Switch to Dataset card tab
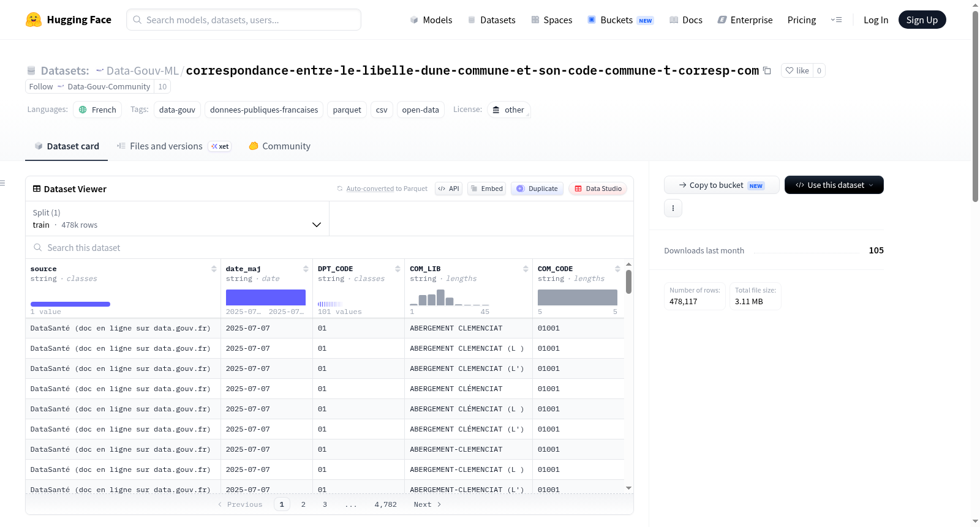Screen dimensions: 980x527 [66, 146]
